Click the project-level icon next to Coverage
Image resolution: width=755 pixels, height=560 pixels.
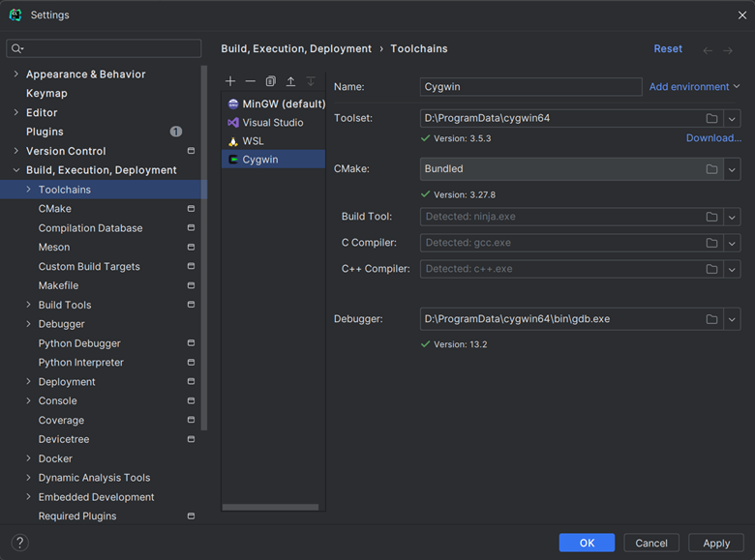[191, 420]
